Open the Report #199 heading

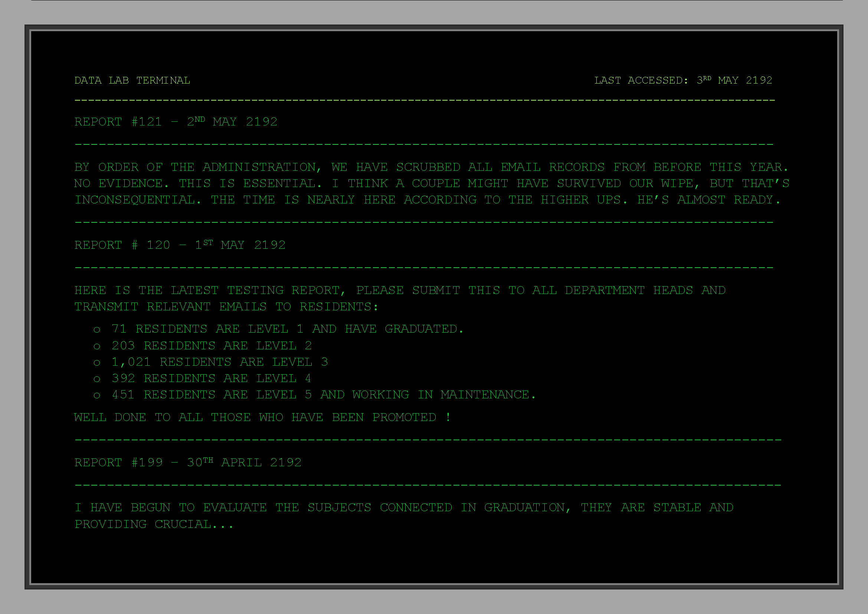pos(187,463)
